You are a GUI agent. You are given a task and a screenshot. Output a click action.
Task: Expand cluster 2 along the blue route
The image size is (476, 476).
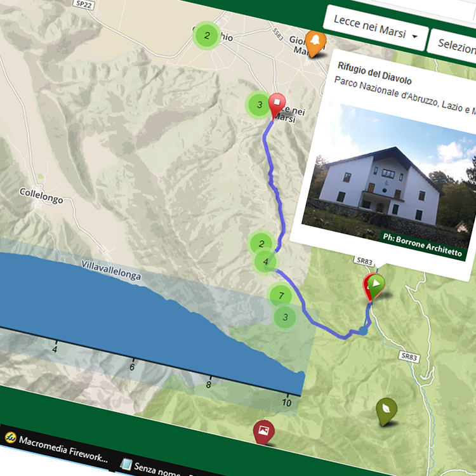coord(261,243)
